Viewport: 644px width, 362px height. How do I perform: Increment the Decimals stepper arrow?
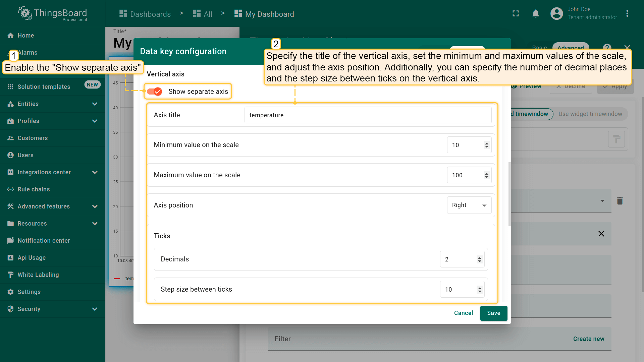[x=480, y=257]
